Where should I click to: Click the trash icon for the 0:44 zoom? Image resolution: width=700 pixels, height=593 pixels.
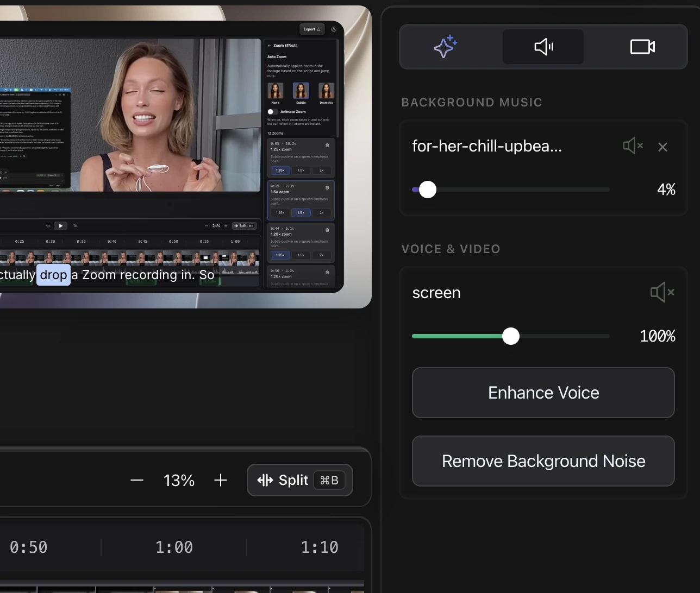click(327, 230)
